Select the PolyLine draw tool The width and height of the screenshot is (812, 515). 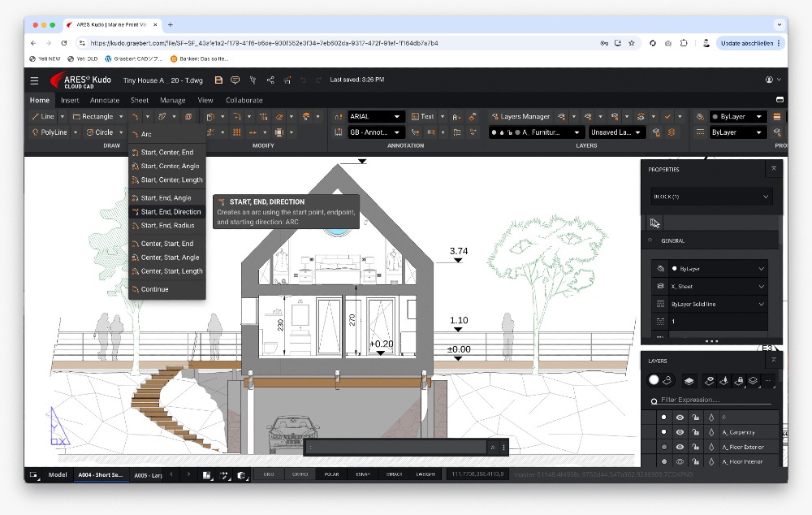[50, 132]
